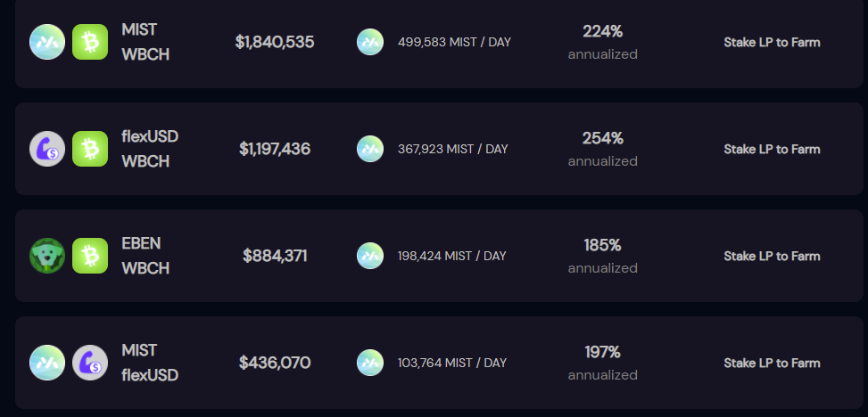Expand the EBEN WBCH pair row
This screenshot has height=417, width=868.
point(439,256)
